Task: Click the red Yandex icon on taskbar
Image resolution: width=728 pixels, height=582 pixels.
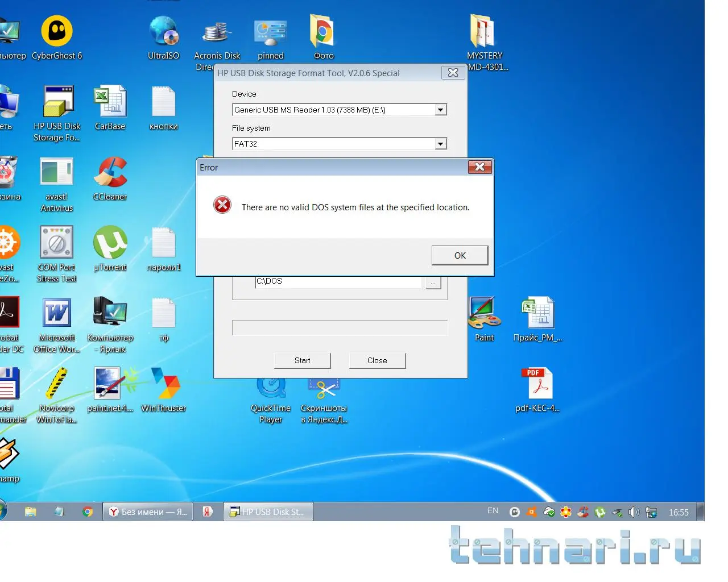Action: point(208,512)
